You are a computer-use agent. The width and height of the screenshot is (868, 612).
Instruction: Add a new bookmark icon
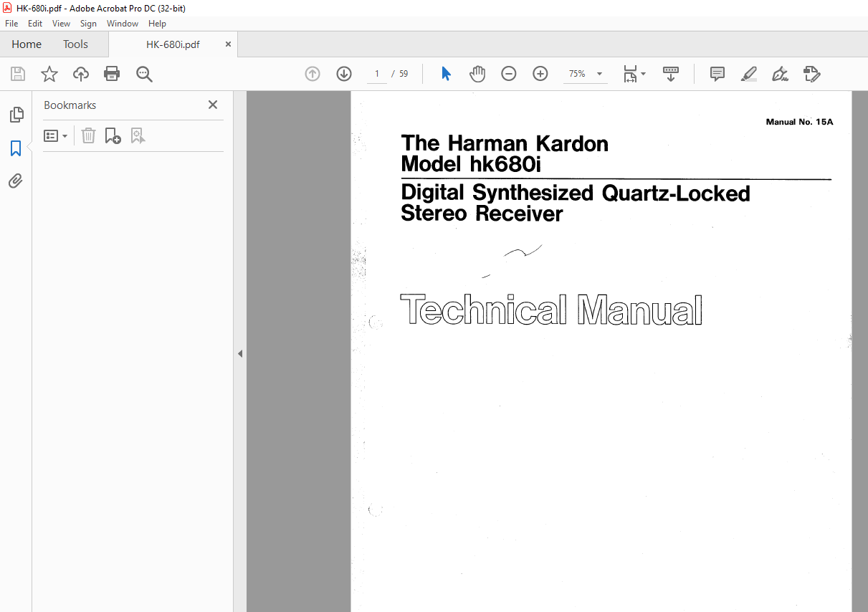pos(113,135)
